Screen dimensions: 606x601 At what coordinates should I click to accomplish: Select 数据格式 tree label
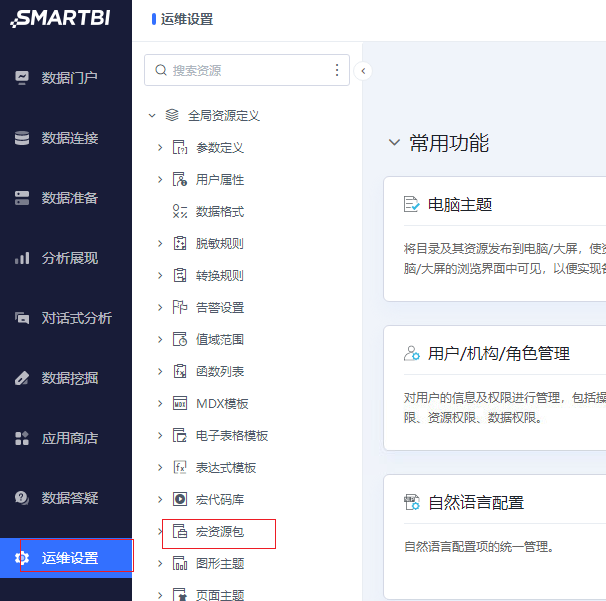(x=220, y=212)
